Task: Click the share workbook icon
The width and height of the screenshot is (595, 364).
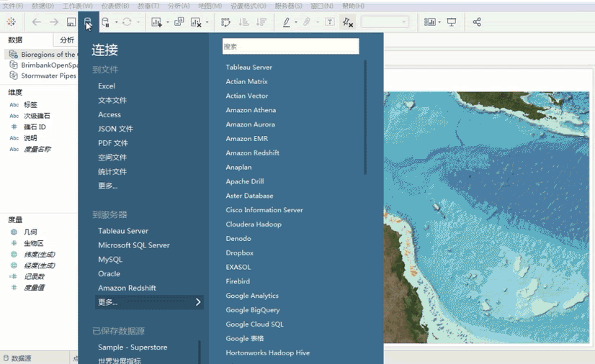Action: [477, 22]
